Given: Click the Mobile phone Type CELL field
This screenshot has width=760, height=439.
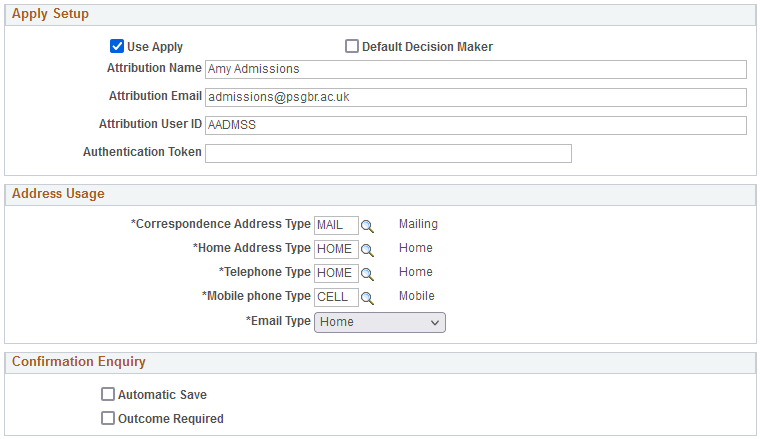Looking at the screenshot, I should pyautogui.click(x=336, y=297).
